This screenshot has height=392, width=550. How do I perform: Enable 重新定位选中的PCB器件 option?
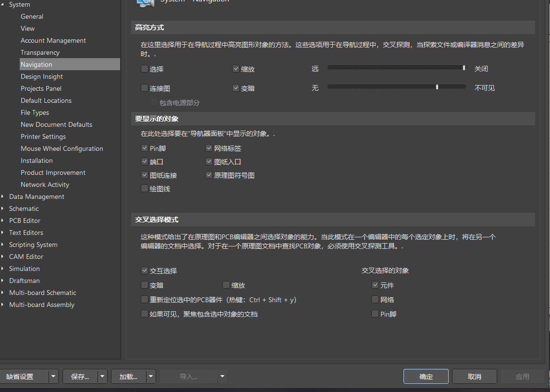pos(145,299)
